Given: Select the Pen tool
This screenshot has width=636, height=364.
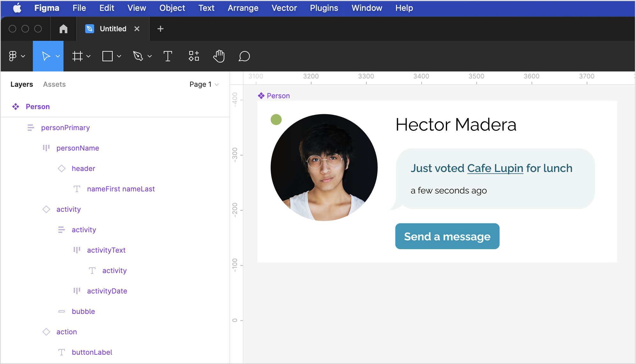Looking at the screenshot, I should pos(138,56).
